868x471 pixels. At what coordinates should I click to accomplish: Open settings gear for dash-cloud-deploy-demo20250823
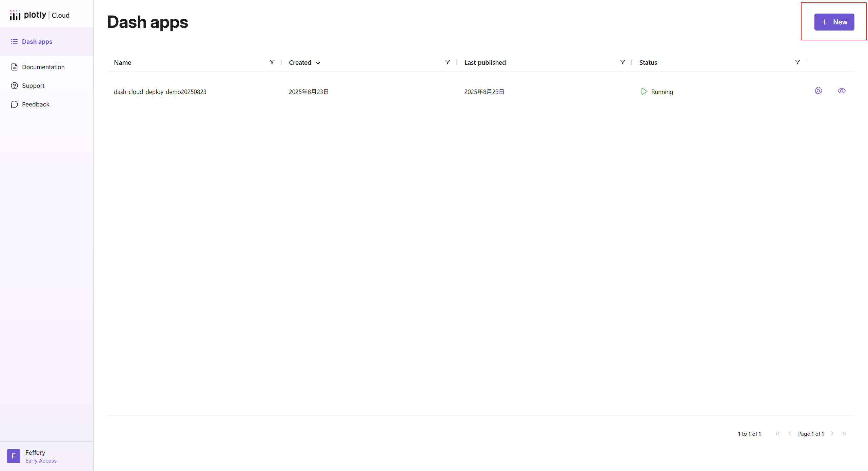click(818, 91)
